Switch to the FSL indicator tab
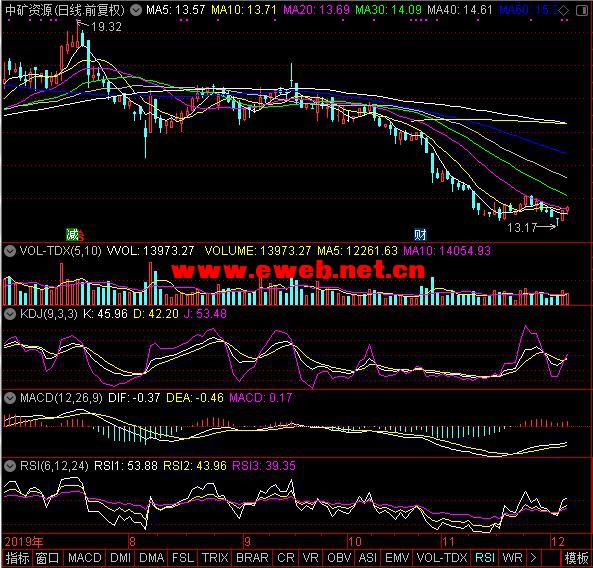The image size is (593, 568). pos(183,558)
